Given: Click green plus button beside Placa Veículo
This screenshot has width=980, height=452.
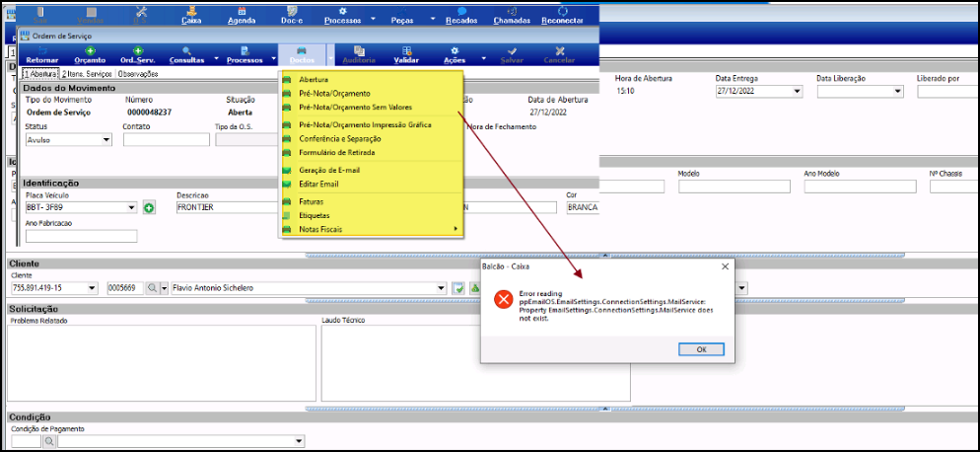Looking at the screenshot, I should [x=149, y=207].
